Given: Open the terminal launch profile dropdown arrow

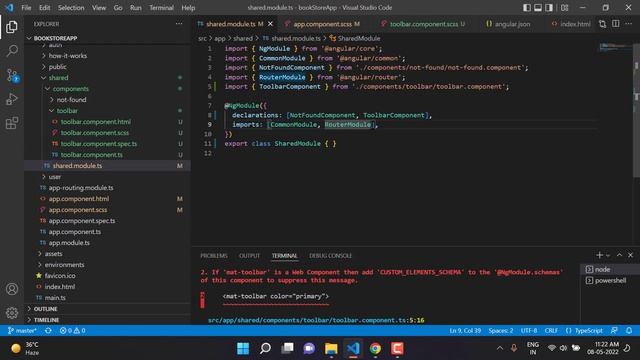Looking at the screenshot, I should click(x=608, y=256).
